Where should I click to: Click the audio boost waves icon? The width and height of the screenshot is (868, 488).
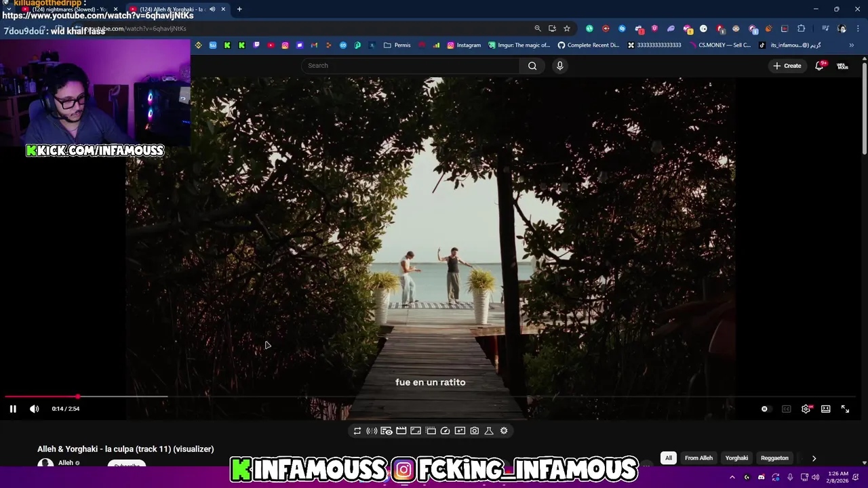[x=372, y=431]
